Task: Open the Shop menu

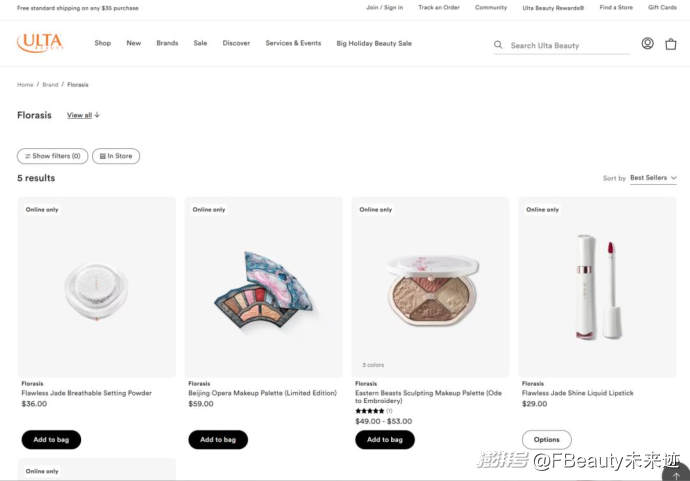Action: (102, 44)
